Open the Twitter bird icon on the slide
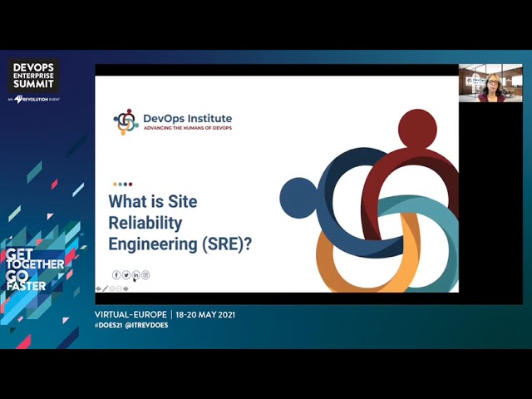Image resolution: width=532 pixels, height=399 pixels. tap(126, 275)
